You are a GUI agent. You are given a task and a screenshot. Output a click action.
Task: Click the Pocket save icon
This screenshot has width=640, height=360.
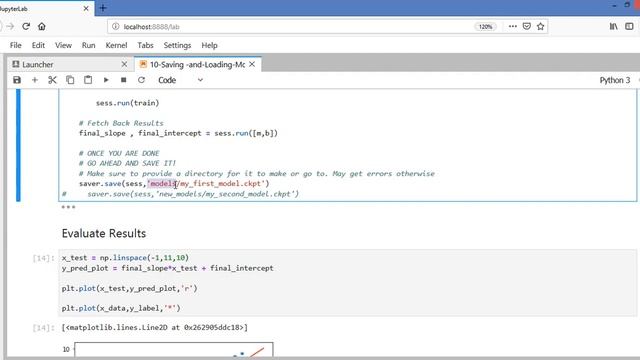(x=527, y=27)
